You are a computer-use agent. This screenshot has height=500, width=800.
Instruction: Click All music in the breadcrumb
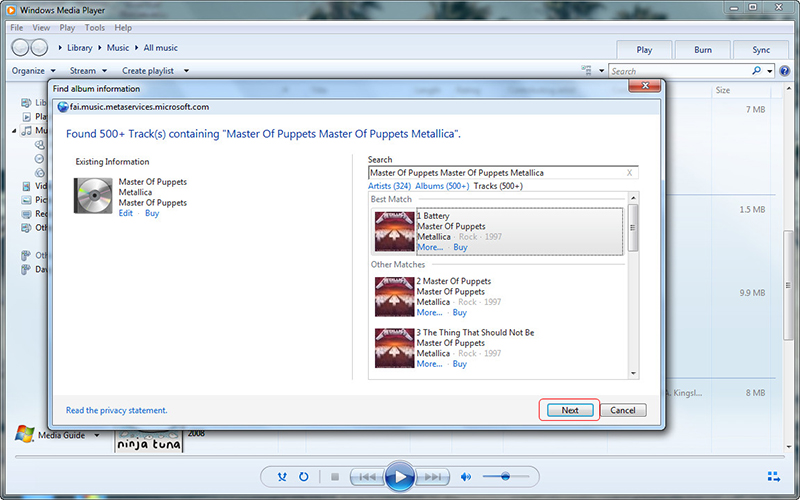[161, 47]
